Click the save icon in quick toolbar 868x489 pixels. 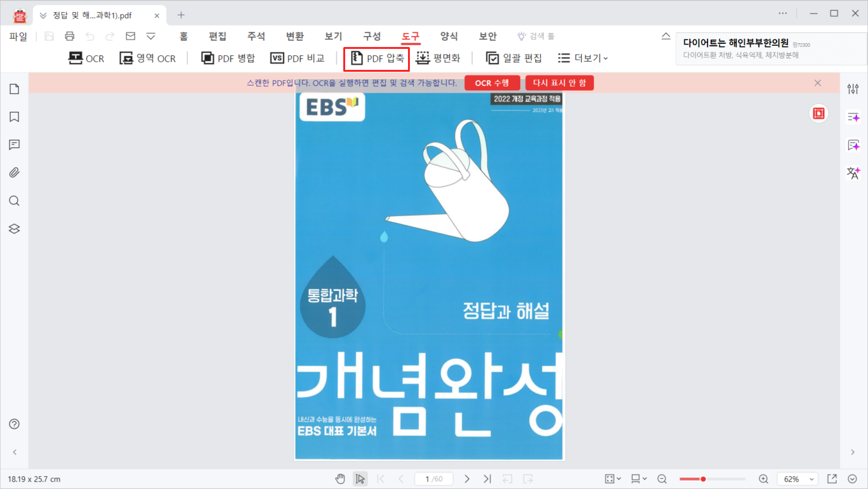pyautogui.click(x=49, y=36)
